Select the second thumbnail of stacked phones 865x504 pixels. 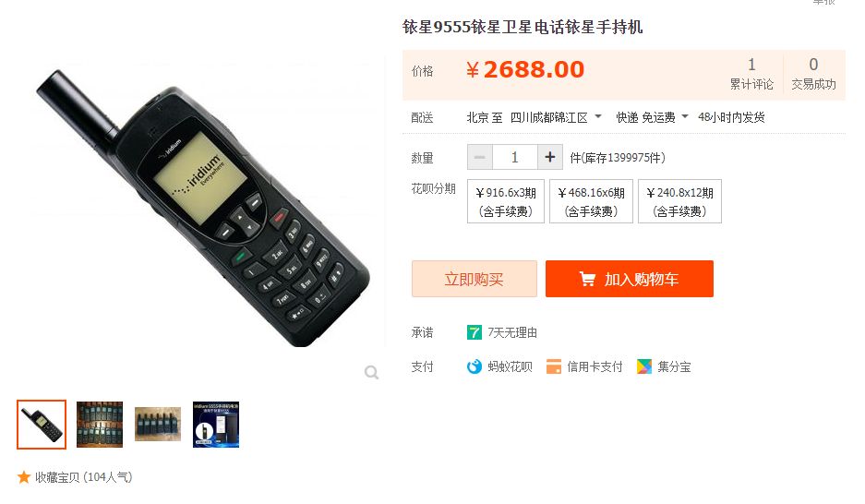click(100, 425)
